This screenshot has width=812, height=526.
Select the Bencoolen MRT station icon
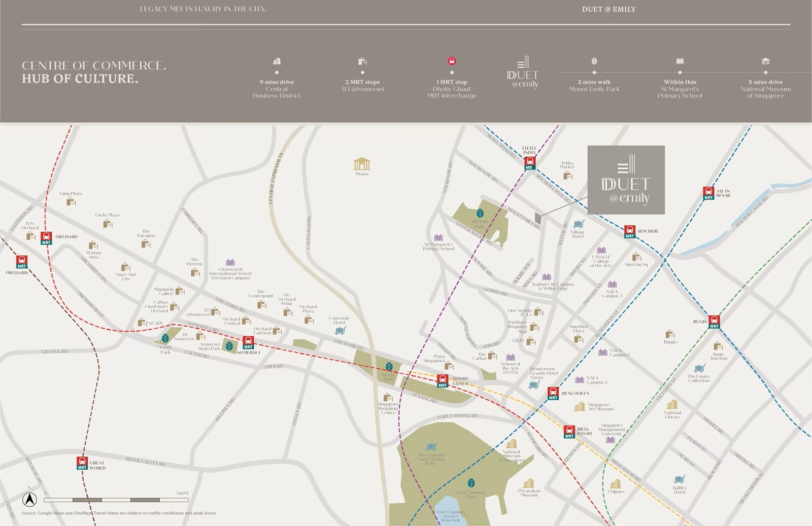553,394
